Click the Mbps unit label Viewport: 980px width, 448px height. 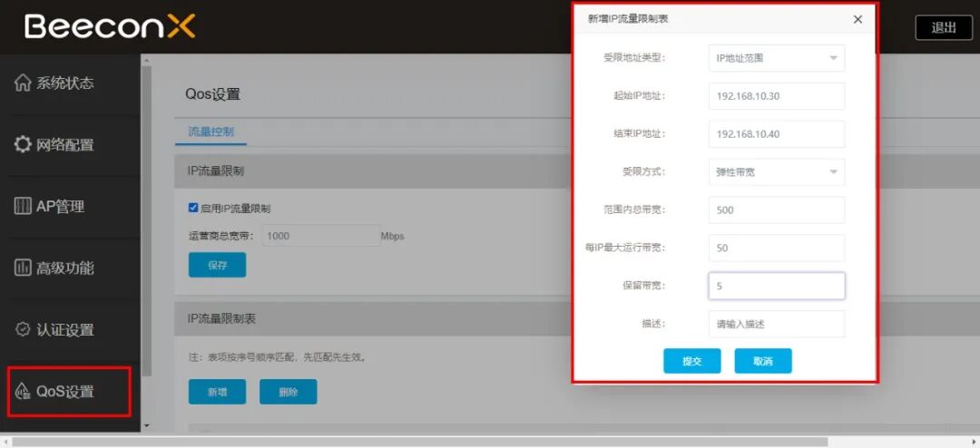point(393,236)
